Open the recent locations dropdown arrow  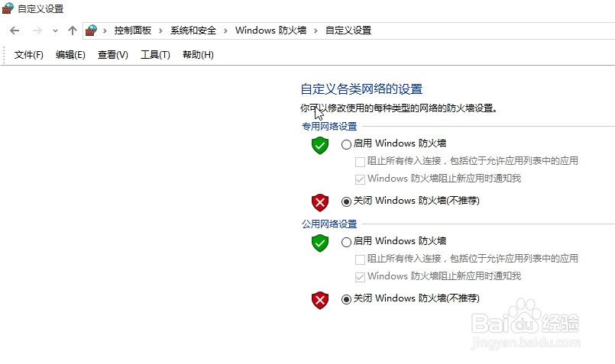55,31
